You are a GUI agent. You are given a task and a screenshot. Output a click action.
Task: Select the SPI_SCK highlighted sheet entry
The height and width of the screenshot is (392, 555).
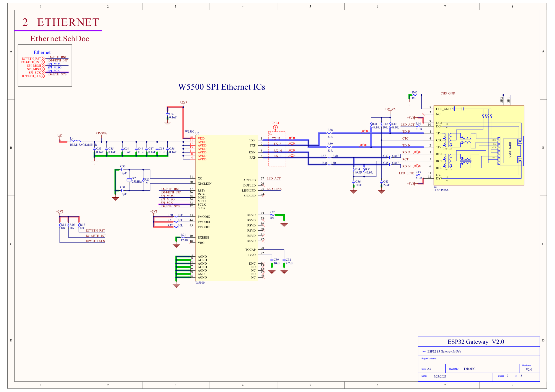(x=53, y=71)
